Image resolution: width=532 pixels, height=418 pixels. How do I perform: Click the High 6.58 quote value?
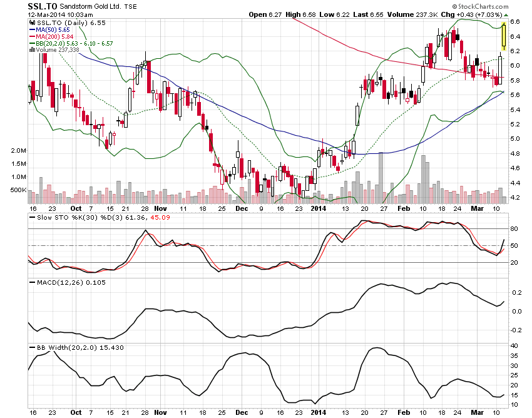[300, 14]
